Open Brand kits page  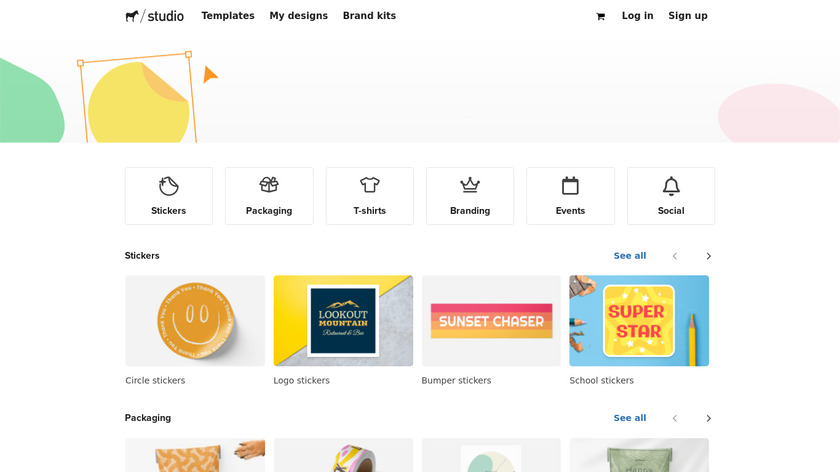369,16
